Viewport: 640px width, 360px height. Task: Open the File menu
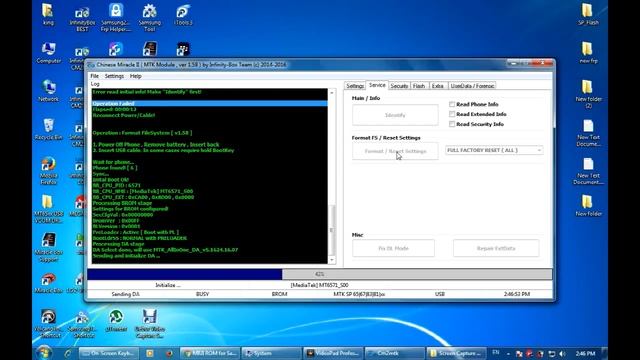coord(94,76)
